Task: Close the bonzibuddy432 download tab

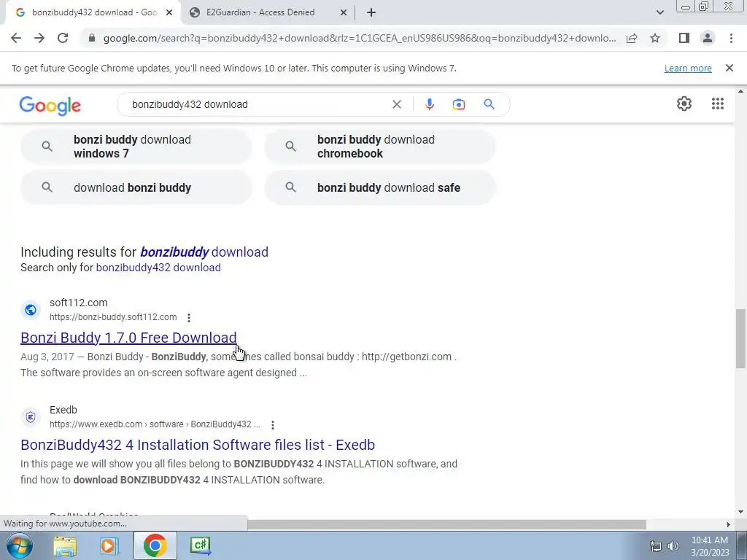Action: tap(169, 13)
